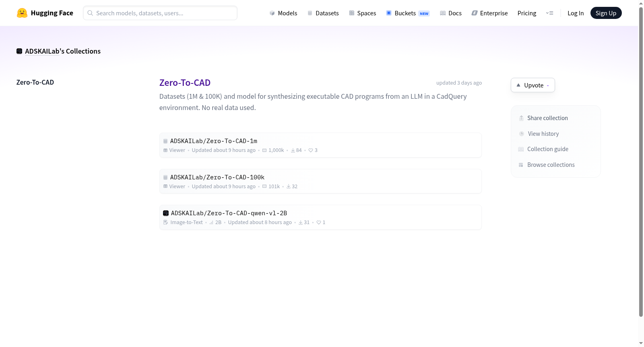Image resolution: width=644 pixels, height=347 pixels.
Task: Click the Buckets blue icon
Action: [389, 13]
